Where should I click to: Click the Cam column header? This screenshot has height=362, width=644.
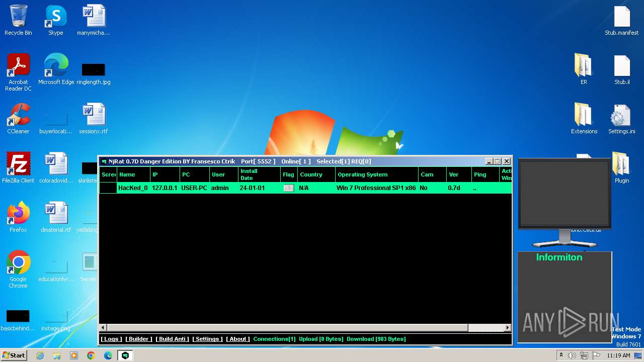pyautogui.click(x=432, y=174)
